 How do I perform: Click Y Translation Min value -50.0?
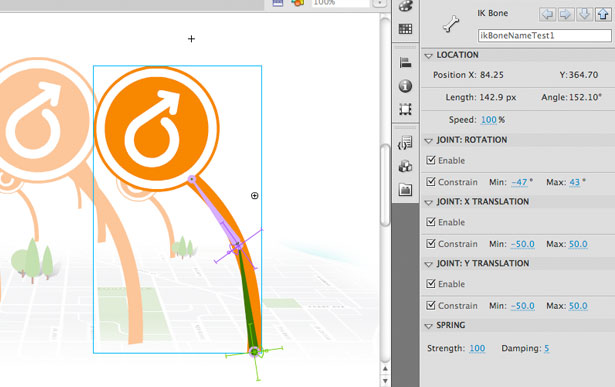pyautogui.click(x=523, y=306)
